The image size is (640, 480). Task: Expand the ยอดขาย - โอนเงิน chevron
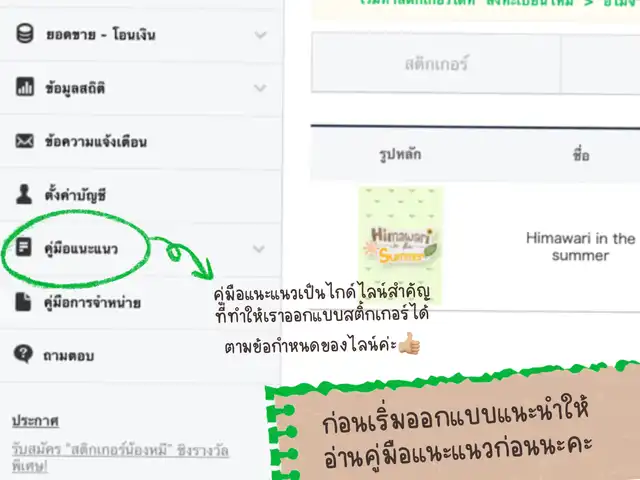(x=260, y=35)
